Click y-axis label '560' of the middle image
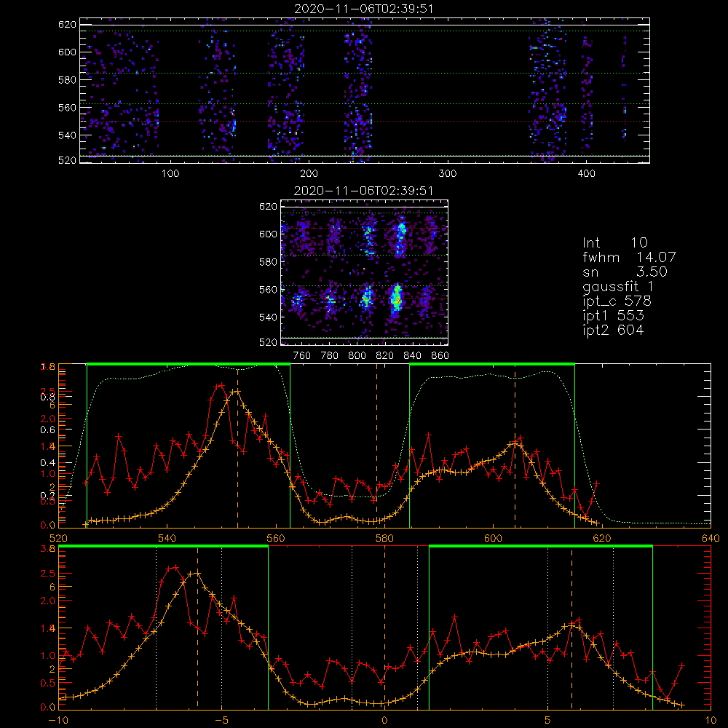Viewport: 728px width, 728px height. [x=269, y=289]
